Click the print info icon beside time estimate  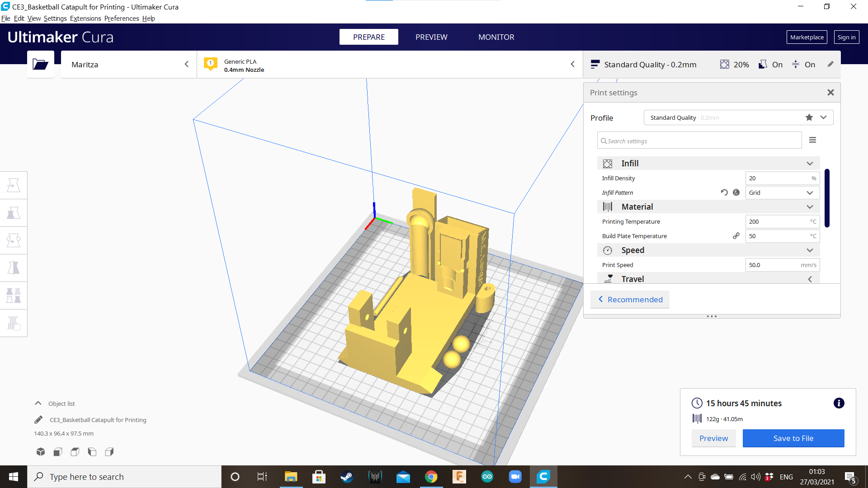tap(839, 403)
